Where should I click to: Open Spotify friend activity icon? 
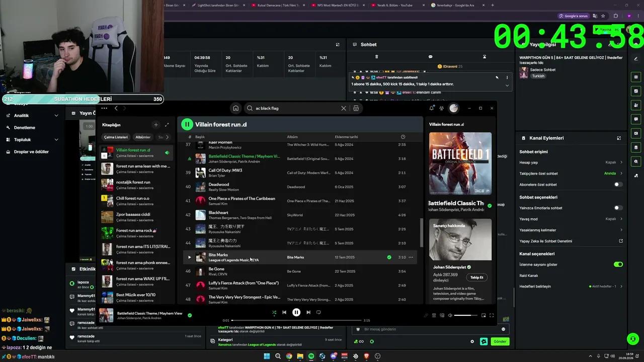coord(442,108)
